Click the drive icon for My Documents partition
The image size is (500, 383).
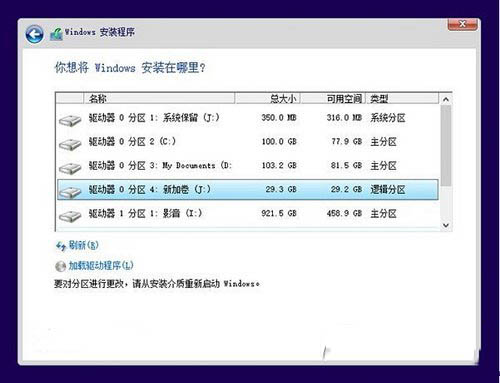pos(70,168)
